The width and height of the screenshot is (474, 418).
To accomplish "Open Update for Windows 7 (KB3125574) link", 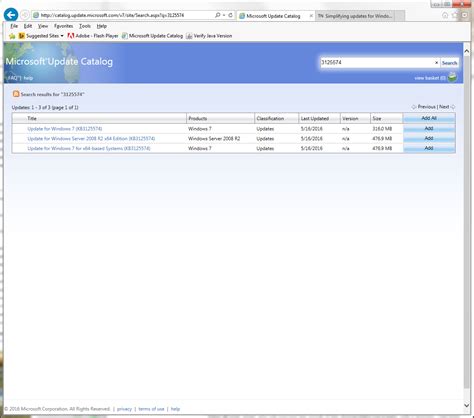I will coord(65,129).
